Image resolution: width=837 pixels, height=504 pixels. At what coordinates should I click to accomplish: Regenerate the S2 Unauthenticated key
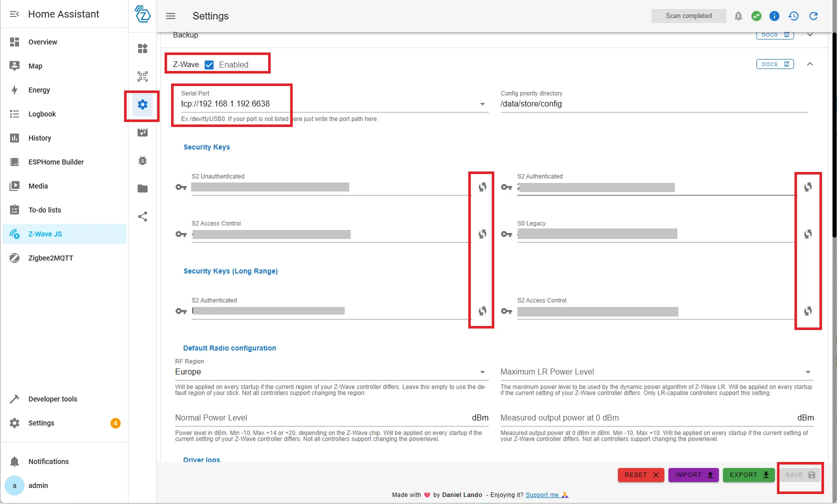pos(482,186)
